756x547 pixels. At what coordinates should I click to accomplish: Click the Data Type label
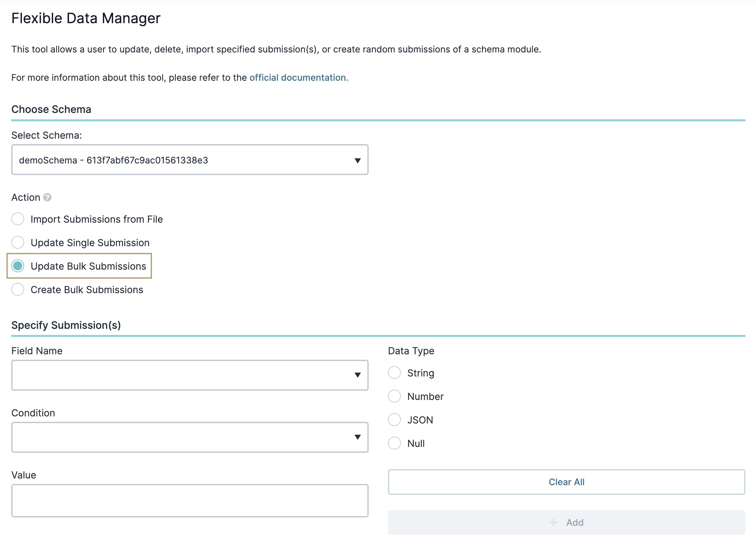tap(411, 351)
